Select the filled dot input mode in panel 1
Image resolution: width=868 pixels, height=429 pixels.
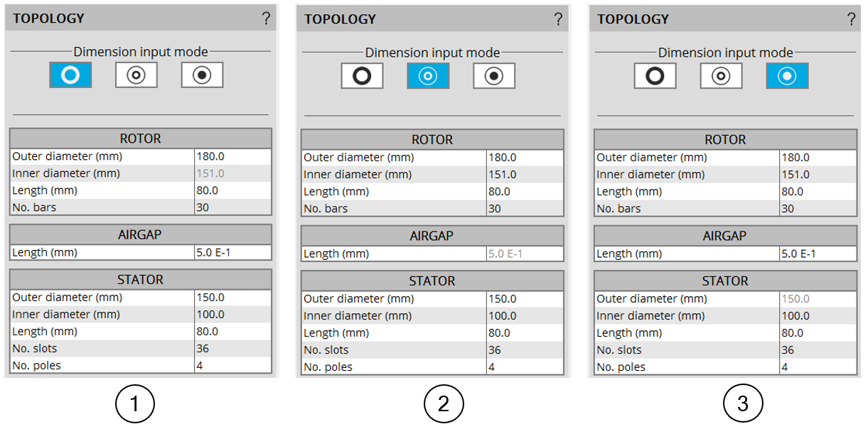(x=202, y=75)
